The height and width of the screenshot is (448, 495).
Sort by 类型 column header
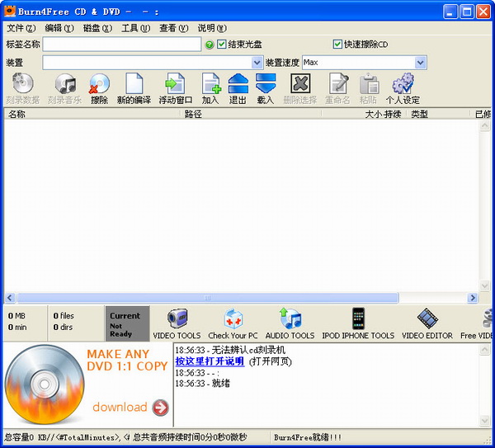pos(438,114)
